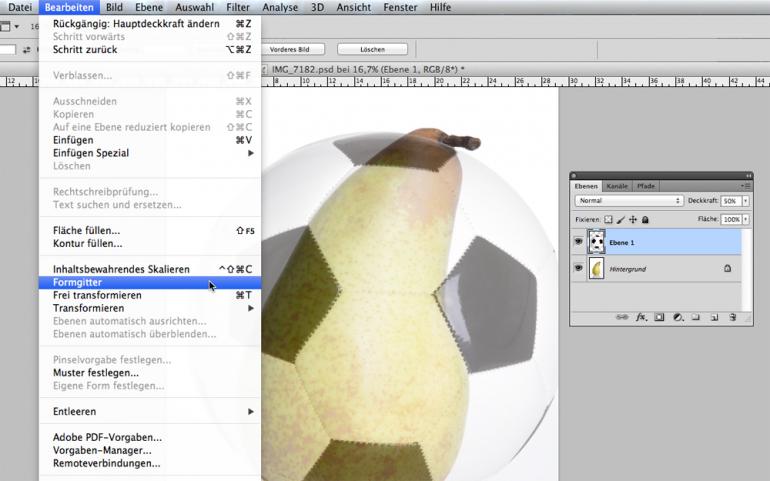The height and width of the screenshot is (481, 770).
Task: Lock layer position with the move icon
Action: [633, 220]
